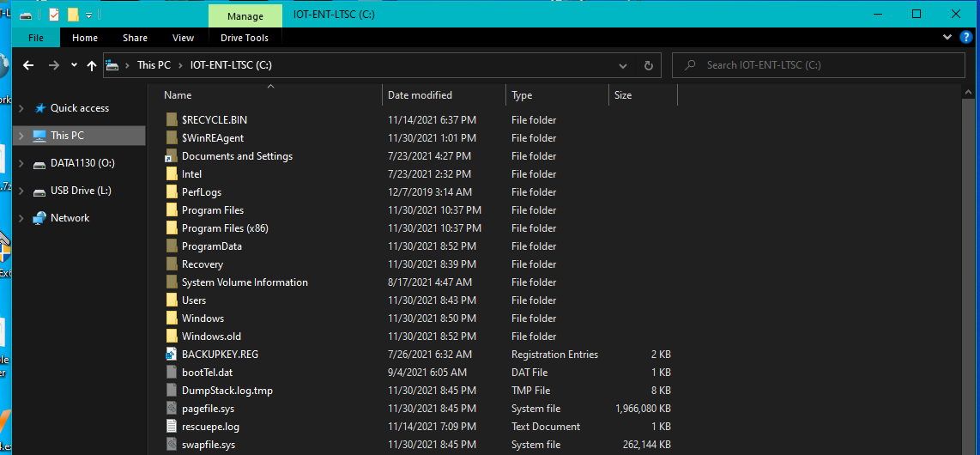Select the ProgramData folder icon

coord(172,246)
